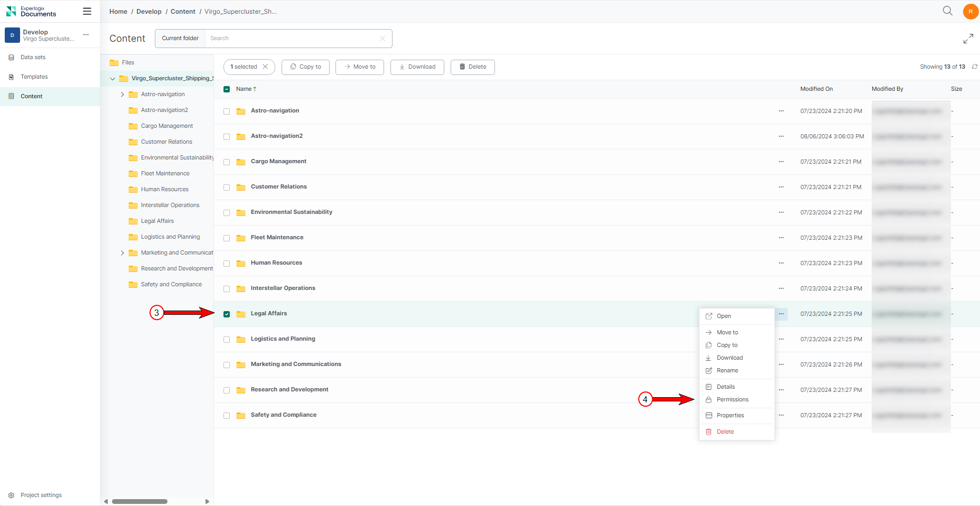980x506 pixels.
Task: Check the Cargo Management row checkbox
Action: tap(227, 162)
